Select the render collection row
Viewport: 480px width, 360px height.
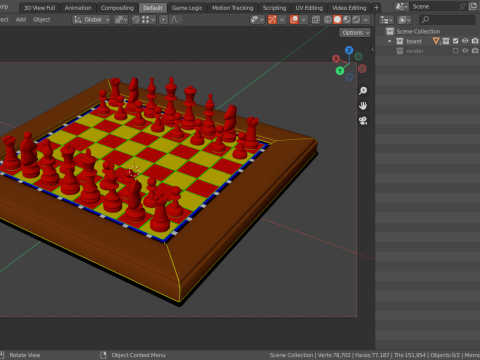pyautogui.click(x=428, y=51)
